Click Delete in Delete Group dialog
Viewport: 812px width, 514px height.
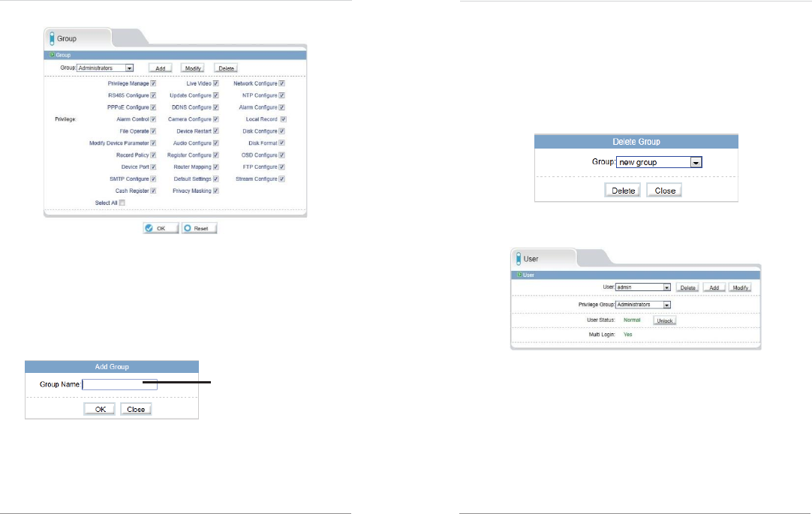pyautogui.click(x=623, y=191)
